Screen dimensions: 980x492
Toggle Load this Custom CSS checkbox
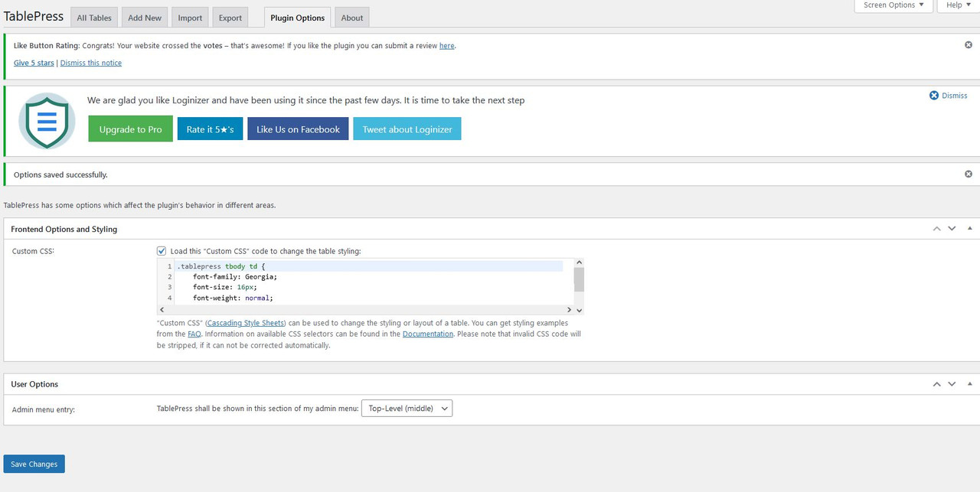[162, 251]
